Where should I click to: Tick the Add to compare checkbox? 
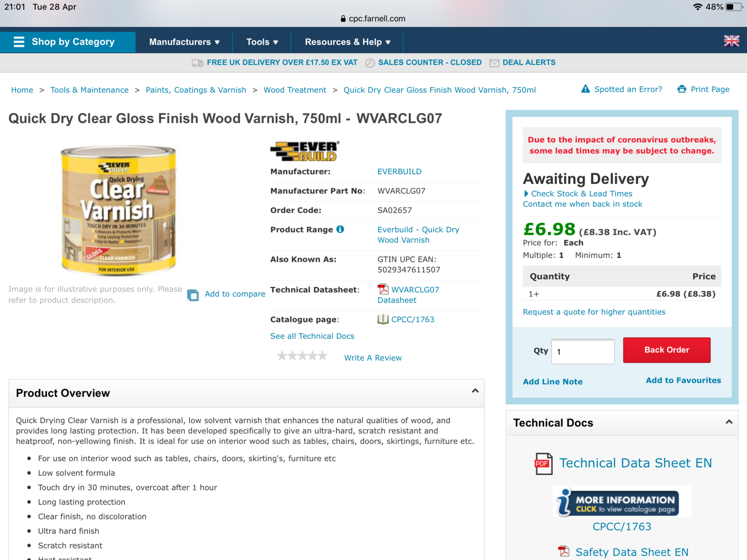coord(193,295)
